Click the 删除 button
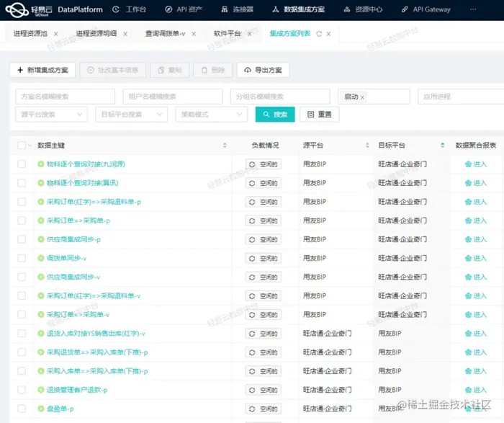This screenshot has height=423, width=504. [x=213, y=70]
